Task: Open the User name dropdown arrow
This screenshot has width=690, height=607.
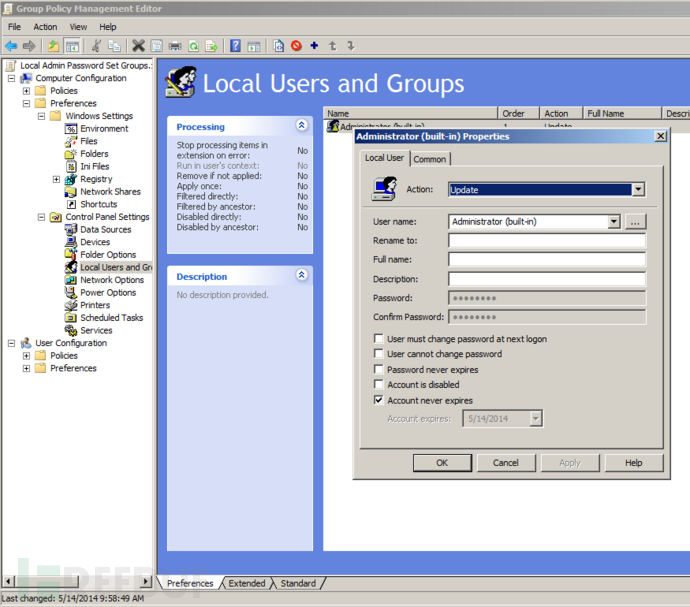Action: pyautogui.click(x=614, y=221)
